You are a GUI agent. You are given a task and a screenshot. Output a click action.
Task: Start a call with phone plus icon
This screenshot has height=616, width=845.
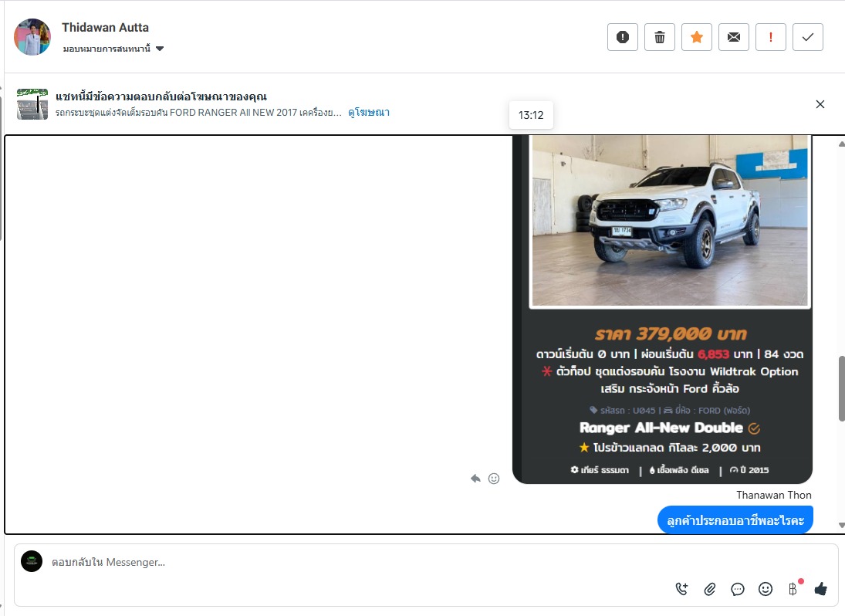pos(681,589)
